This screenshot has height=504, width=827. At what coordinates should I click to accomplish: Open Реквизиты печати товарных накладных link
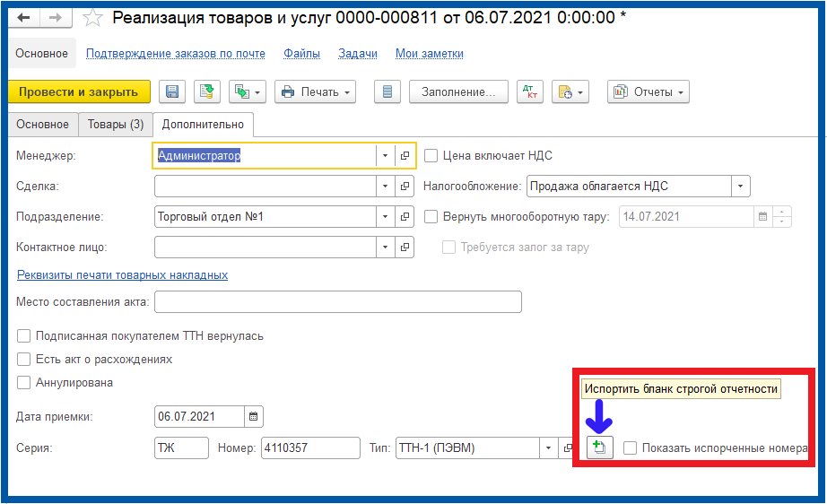tap(122, 275)
